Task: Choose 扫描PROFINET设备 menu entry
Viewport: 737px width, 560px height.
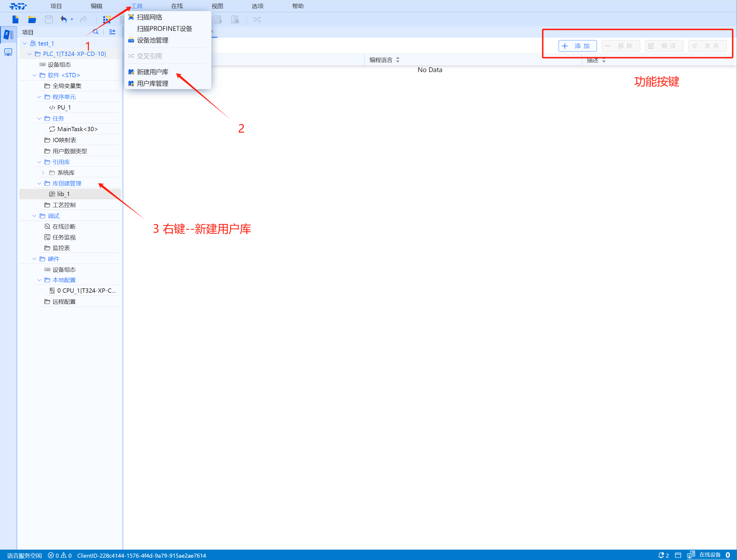Action: 164,29
